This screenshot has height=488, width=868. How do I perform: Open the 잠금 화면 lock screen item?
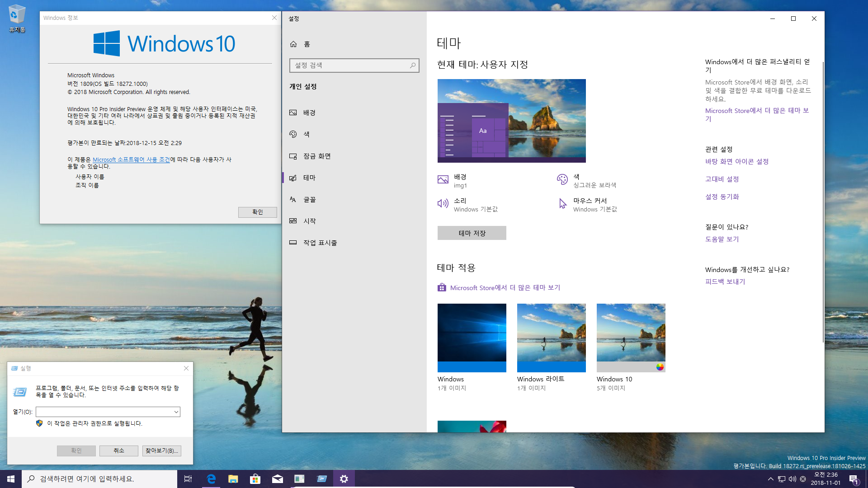tap(354, 156)
